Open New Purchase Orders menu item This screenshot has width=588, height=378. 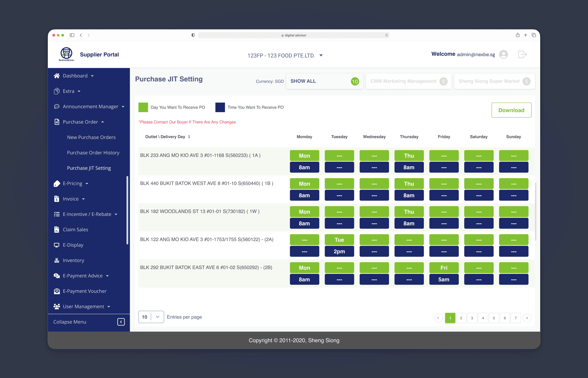tap(91, 137)
